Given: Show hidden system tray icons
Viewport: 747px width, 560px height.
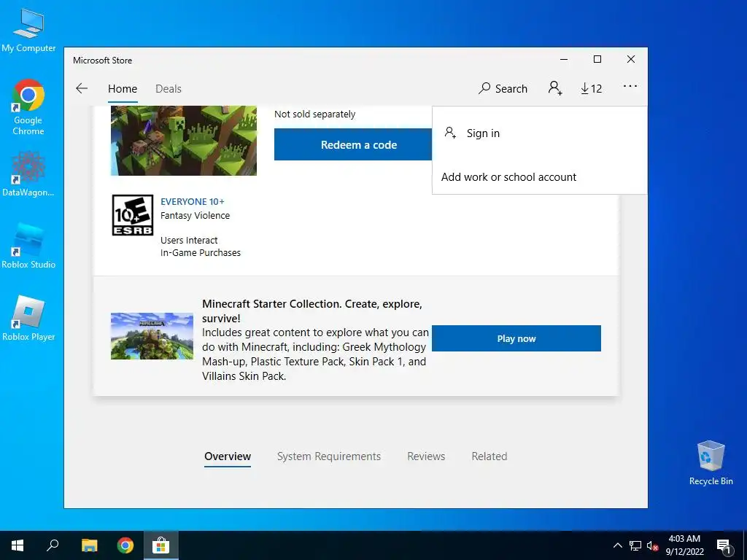Looking at the screenshot, I should pos(617,545).
